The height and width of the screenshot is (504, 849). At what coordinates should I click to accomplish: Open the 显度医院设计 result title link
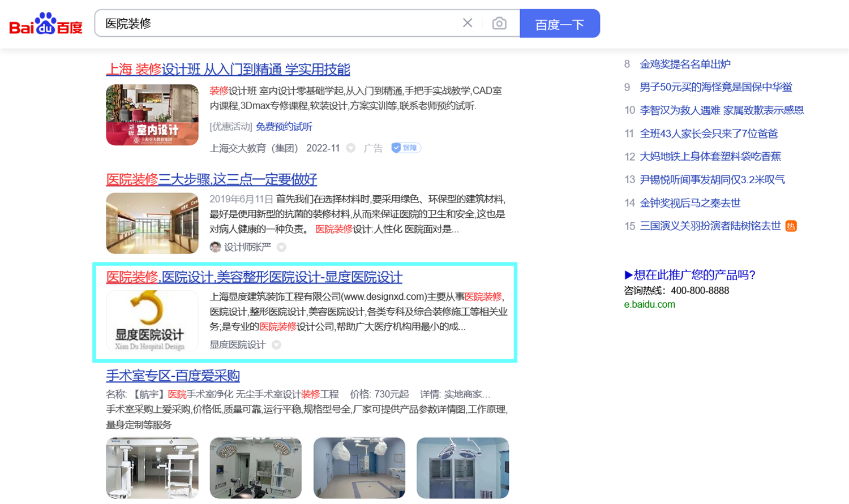254,277
